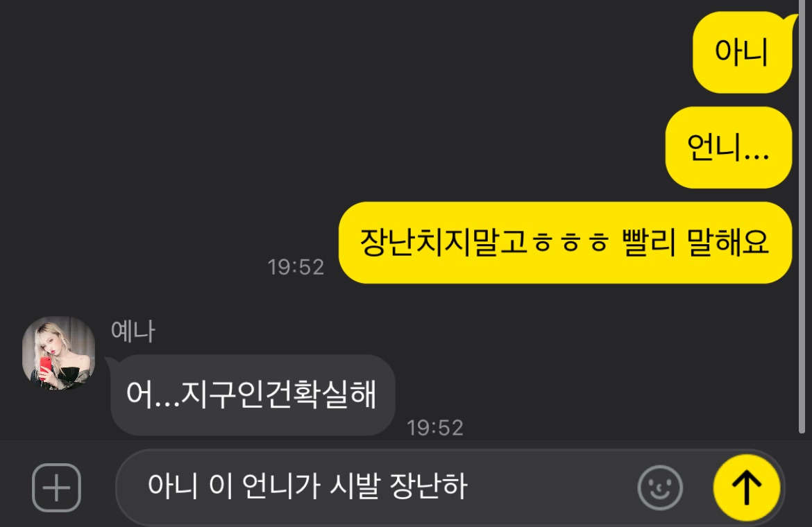
Task: Select the gray 어...지구인건확실해 bubble
Action: (x=253, y=395)
